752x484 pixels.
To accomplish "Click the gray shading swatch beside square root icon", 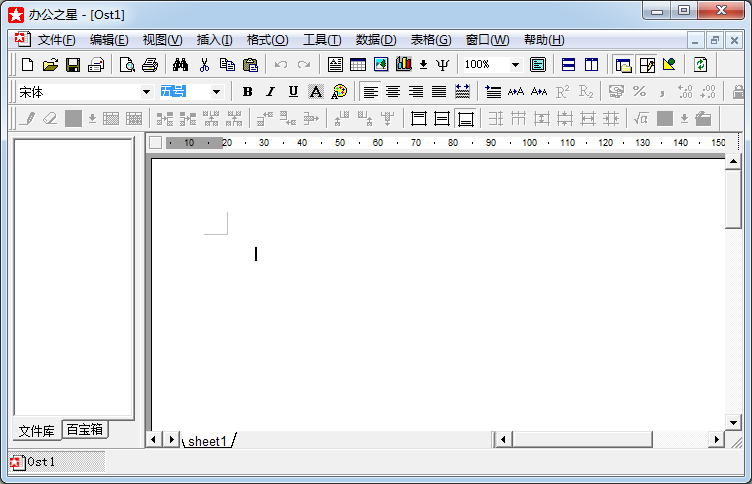I will click(x=665, y=118).
